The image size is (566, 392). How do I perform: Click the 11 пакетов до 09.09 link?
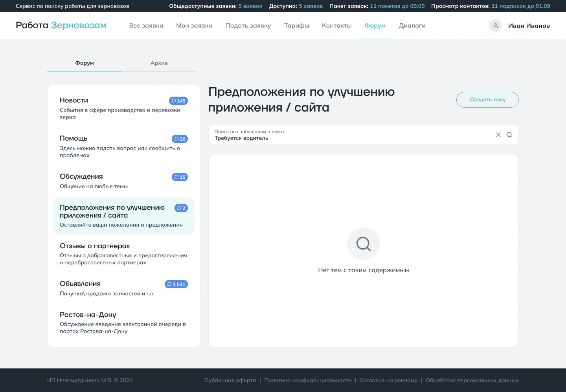pos(397,6)
